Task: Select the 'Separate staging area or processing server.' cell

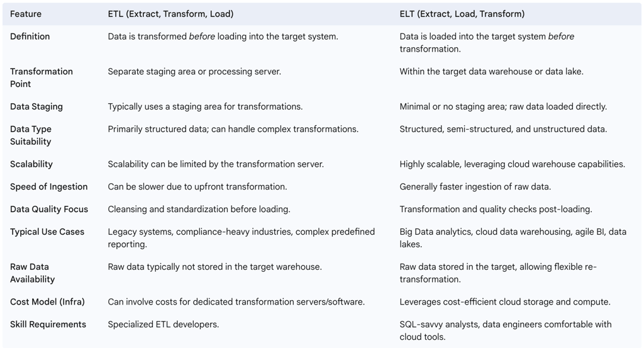Action: (x=194, y=72)
